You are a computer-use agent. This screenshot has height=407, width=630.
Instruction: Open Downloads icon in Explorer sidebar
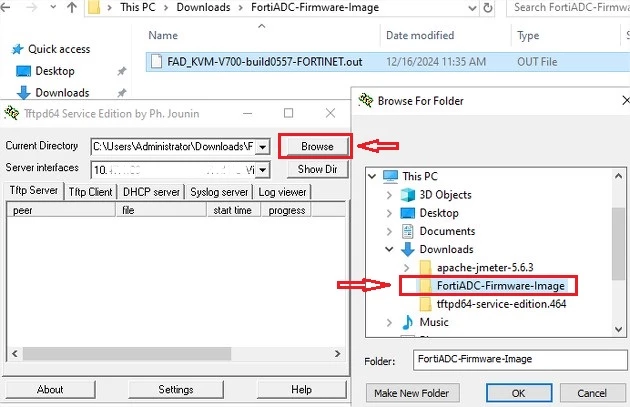[23, 92]
